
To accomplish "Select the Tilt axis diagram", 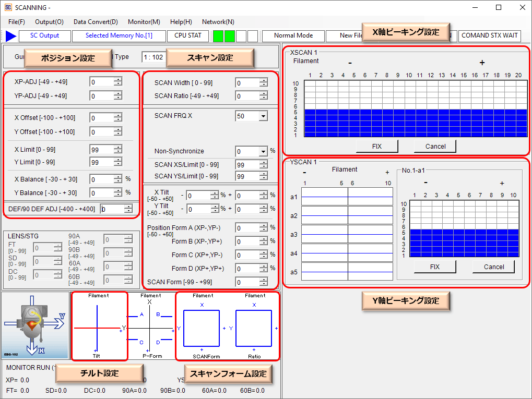I will point(97,328).
